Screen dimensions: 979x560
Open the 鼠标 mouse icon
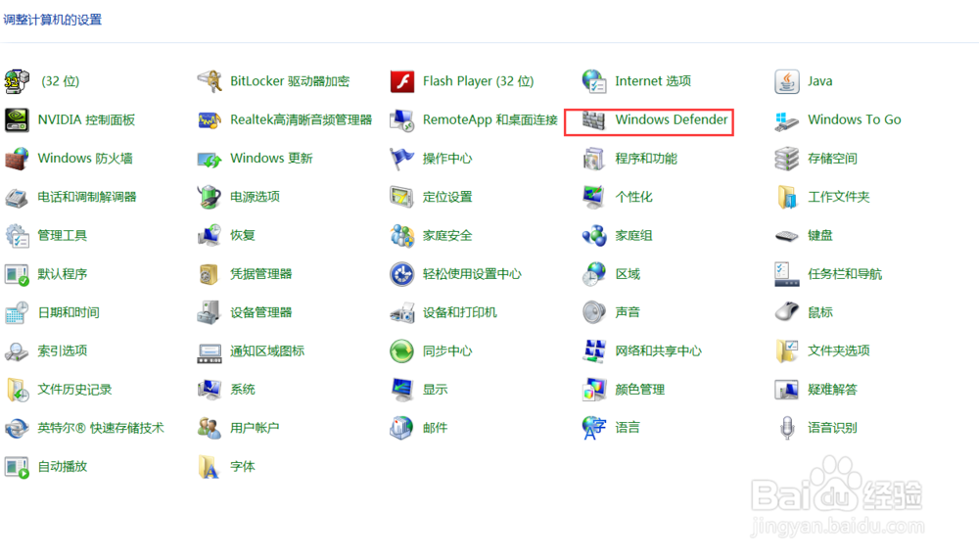787,312
